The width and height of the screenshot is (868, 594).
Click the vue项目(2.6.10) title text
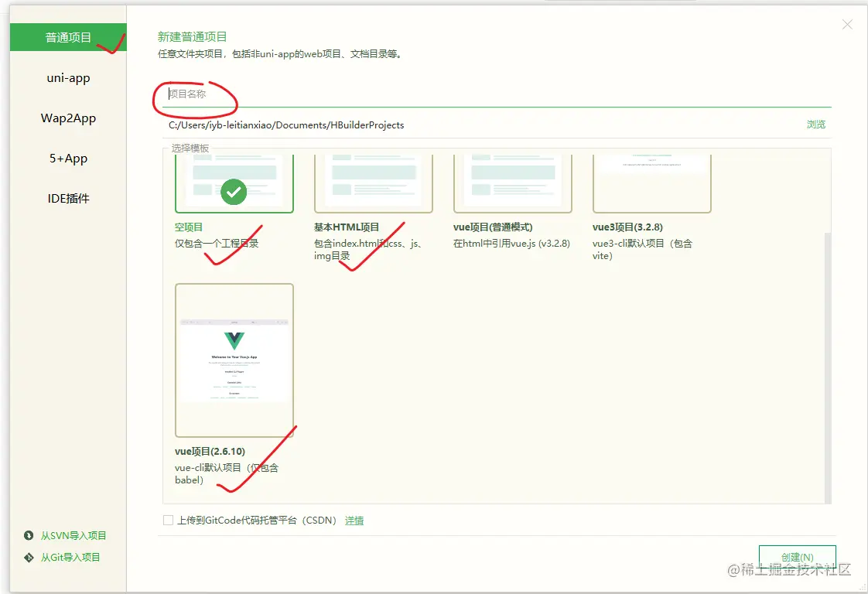(210, 451)
